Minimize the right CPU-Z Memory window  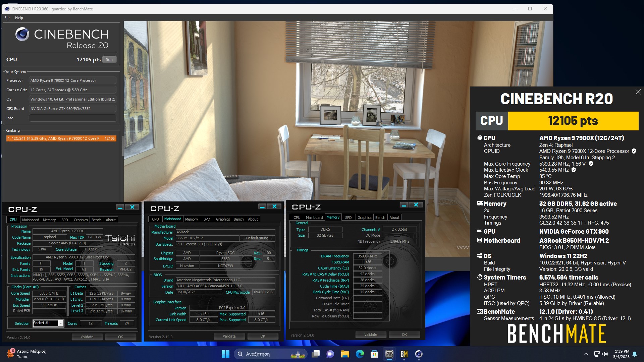point(404,205)
